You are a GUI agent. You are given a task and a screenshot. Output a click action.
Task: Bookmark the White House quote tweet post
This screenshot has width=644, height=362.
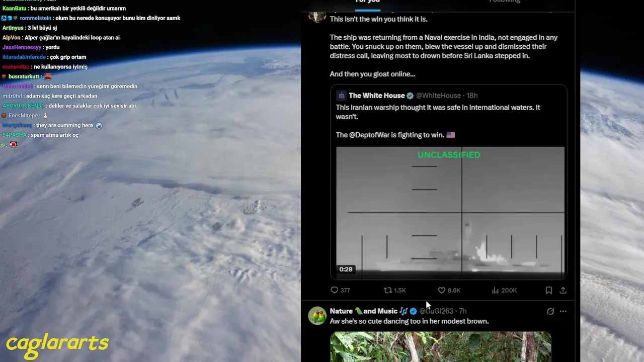(x=549, y=290)
